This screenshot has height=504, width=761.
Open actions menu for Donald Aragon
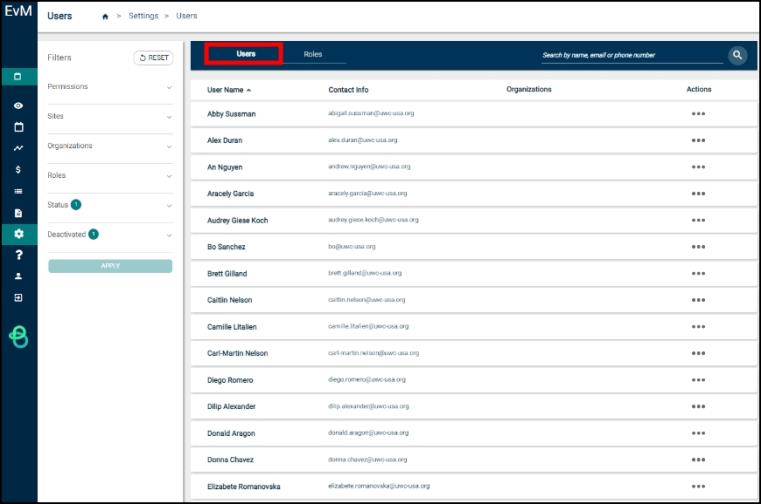698,433
